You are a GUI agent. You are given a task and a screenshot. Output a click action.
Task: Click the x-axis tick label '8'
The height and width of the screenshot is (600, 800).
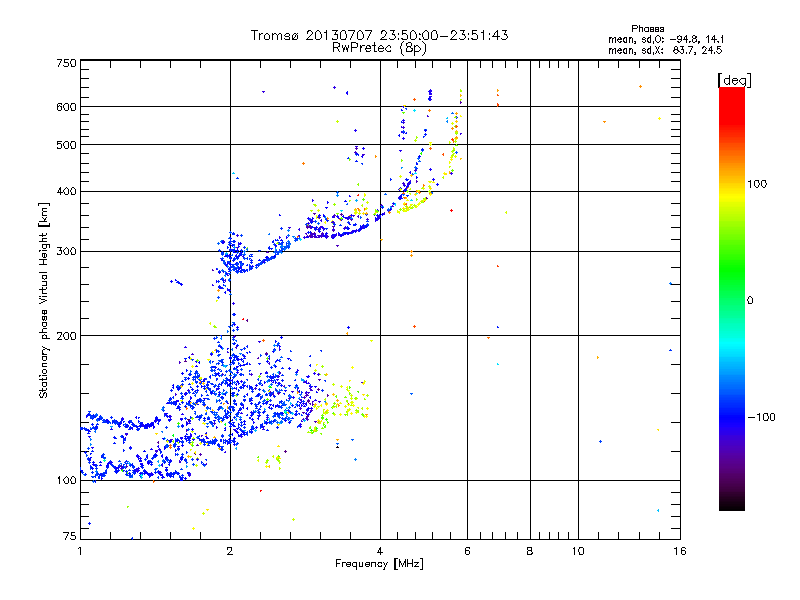coord(530,551)
